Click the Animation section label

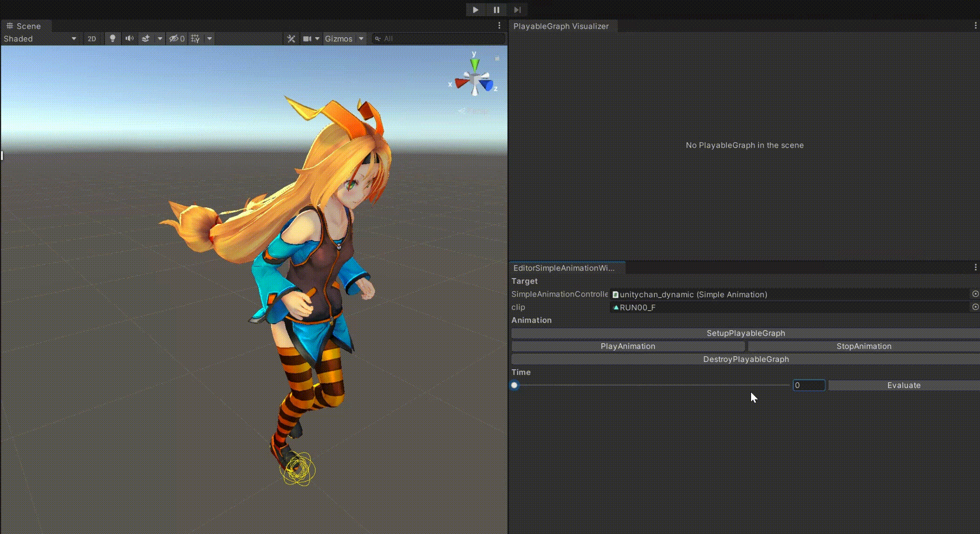(x=531, y=320)
